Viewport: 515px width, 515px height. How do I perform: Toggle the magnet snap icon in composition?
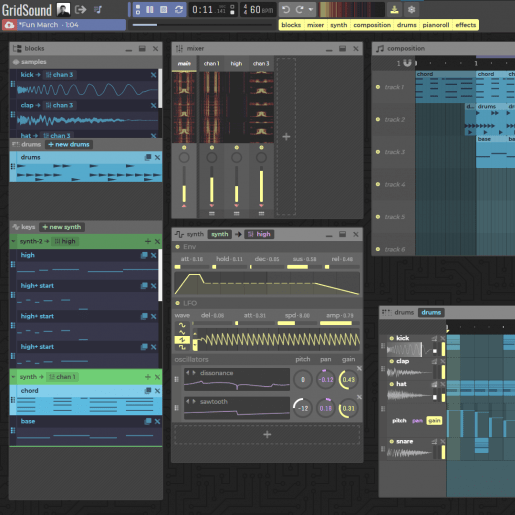pyautogui.click(x=407, y=63)
